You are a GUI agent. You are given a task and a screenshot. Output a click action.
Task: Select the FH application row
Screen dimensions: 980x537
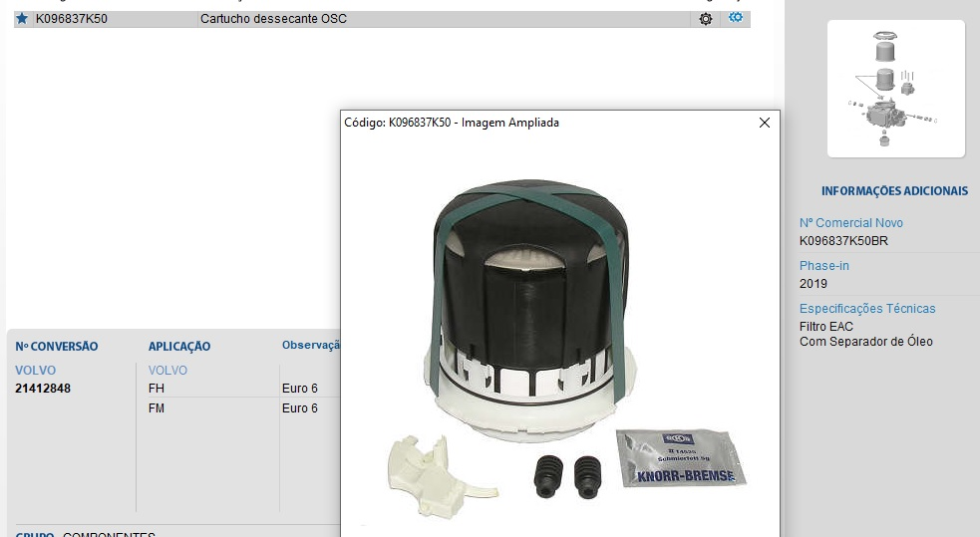(156, 389)
